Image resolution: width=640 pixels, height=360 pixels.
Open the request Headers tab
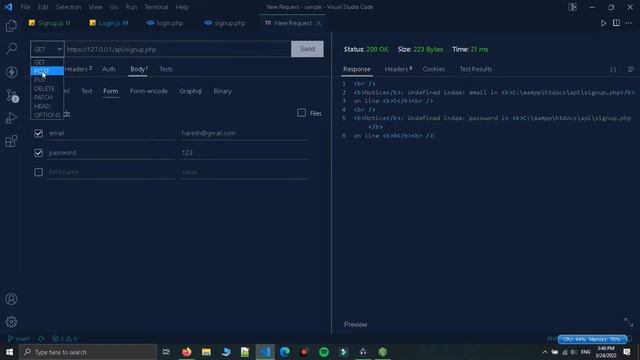78,69
